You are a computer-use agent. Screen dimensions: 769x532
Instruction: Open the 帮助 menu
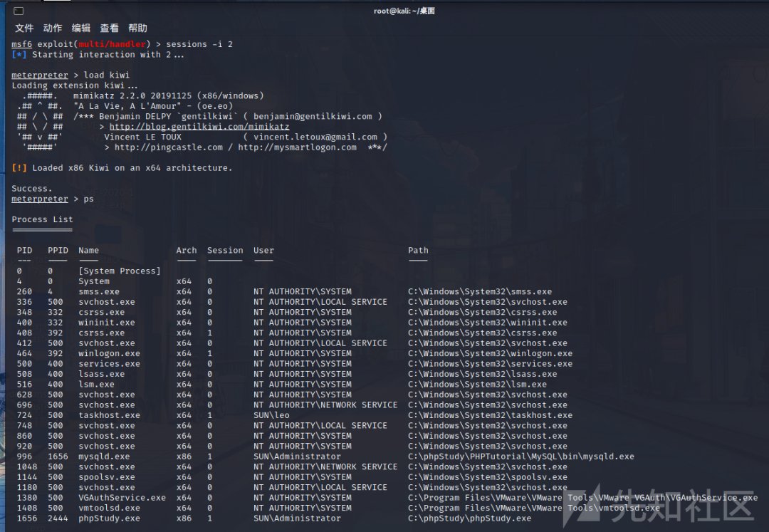point(138,28)
